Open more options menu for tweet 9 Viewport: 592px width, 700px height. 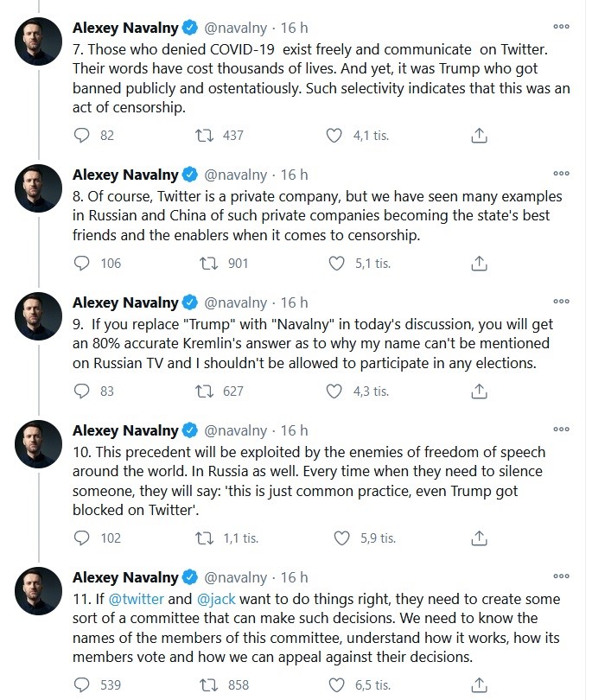click(562, 302)
